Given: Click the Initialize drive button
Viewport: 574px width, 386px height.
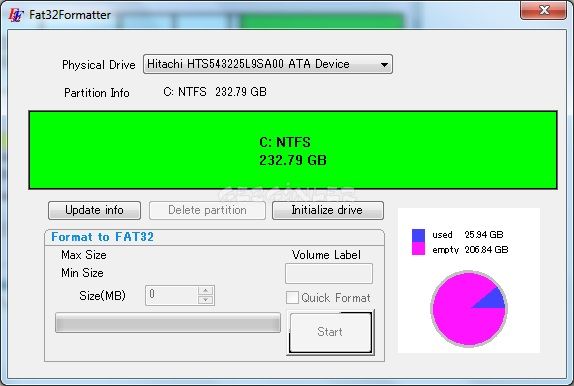Looking at the screenshot, I should 328,210.
